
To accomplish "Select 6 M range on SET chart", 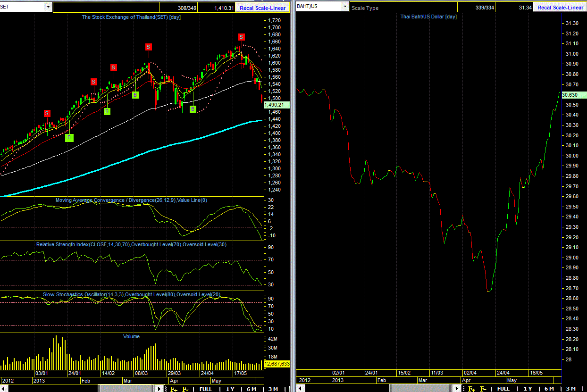I will pos(251,389).
